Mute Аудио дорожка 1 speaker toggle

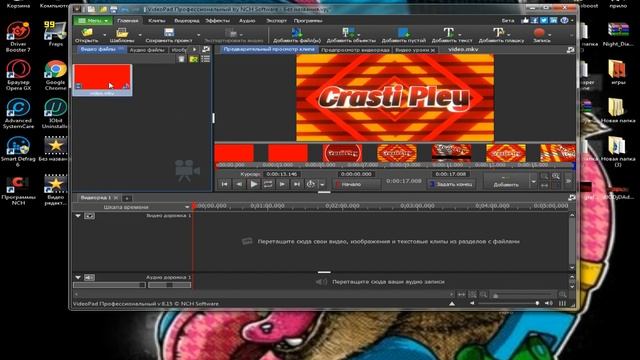pyautogui.click(x=89, y=278)
